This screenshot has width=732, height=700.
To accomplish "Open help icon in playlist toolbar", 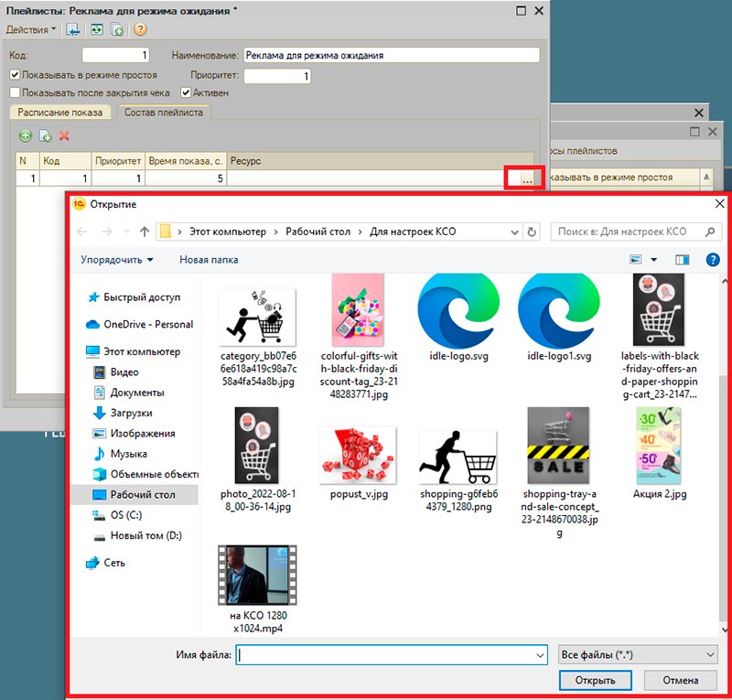I will 140,29.
